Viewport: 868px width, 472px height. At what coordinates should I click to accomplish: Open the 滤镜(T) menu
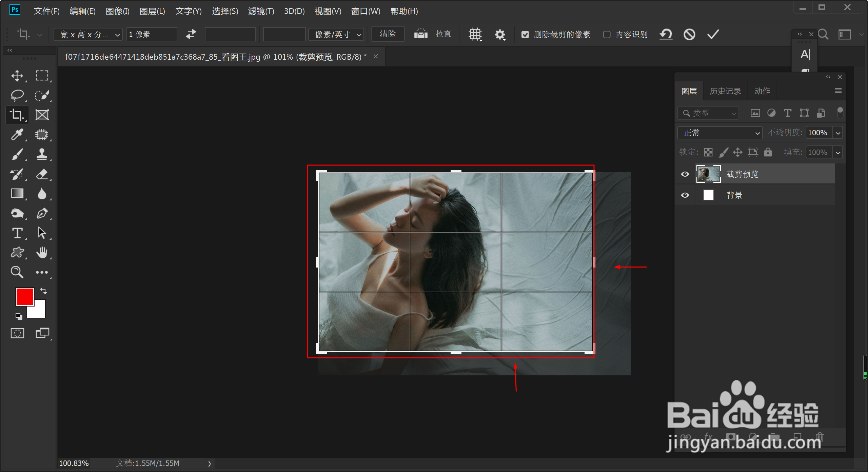coord(261,11)
